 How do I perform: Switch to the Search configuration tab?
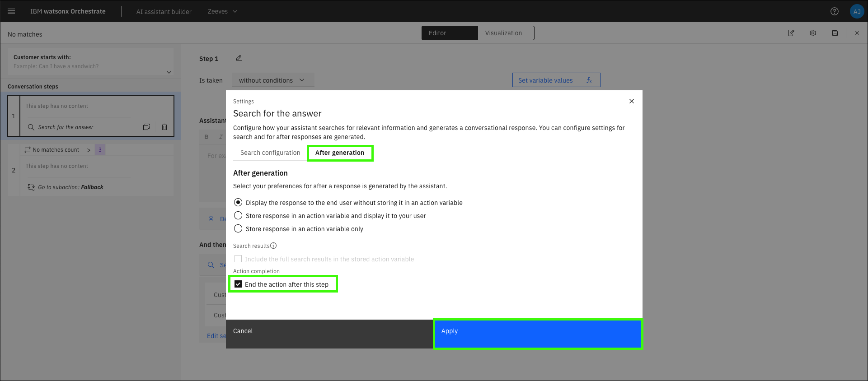click(270, 153)
